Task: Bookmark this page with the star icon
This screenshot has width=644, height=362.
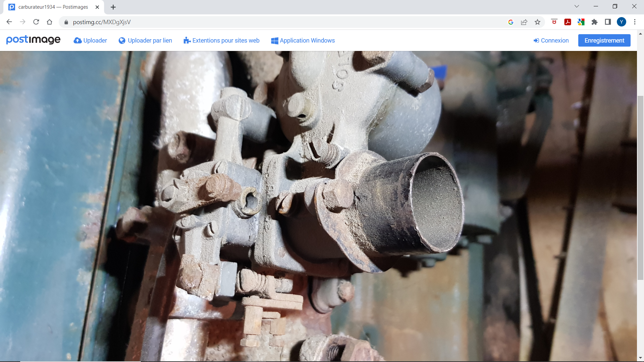Action: (537, 22)
